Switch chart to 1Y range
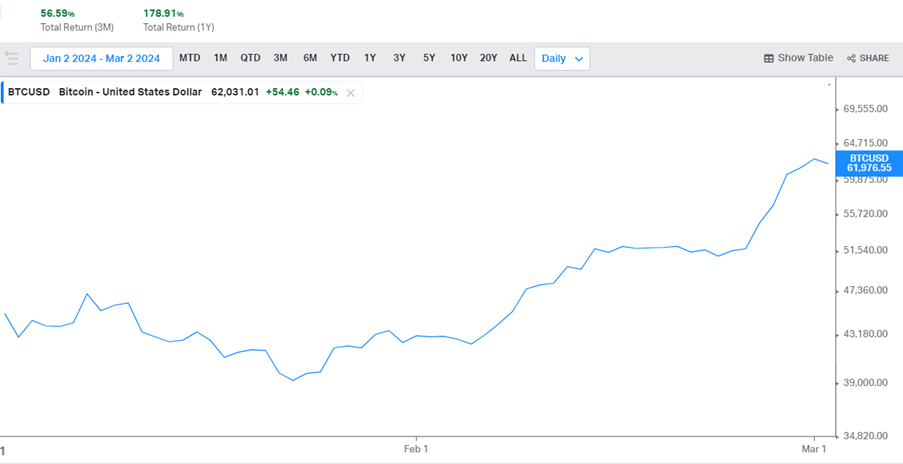The width and height of the screenshot is (903, 464). coord(370,58)
